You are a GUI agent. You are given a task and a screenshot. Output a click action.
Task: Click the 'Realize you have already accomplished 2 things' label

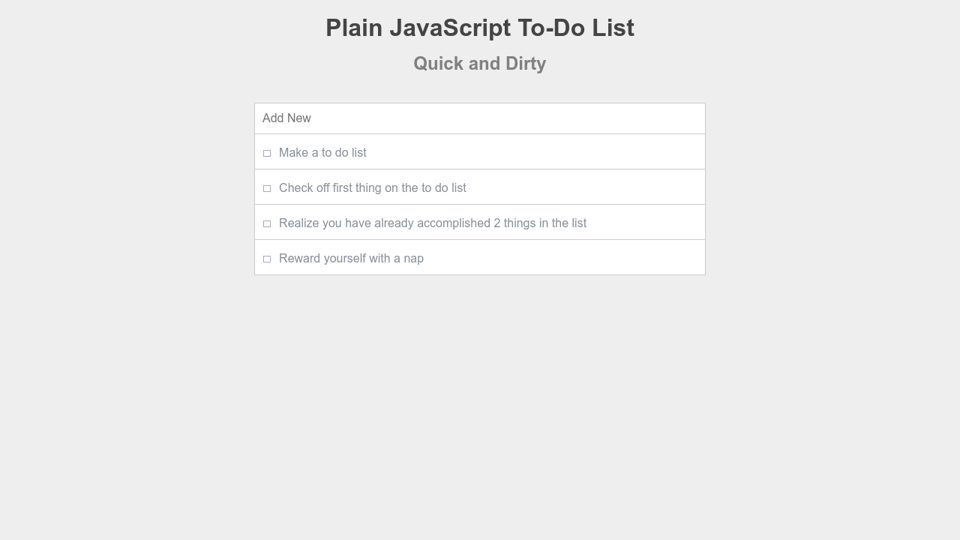click(432, 223)
